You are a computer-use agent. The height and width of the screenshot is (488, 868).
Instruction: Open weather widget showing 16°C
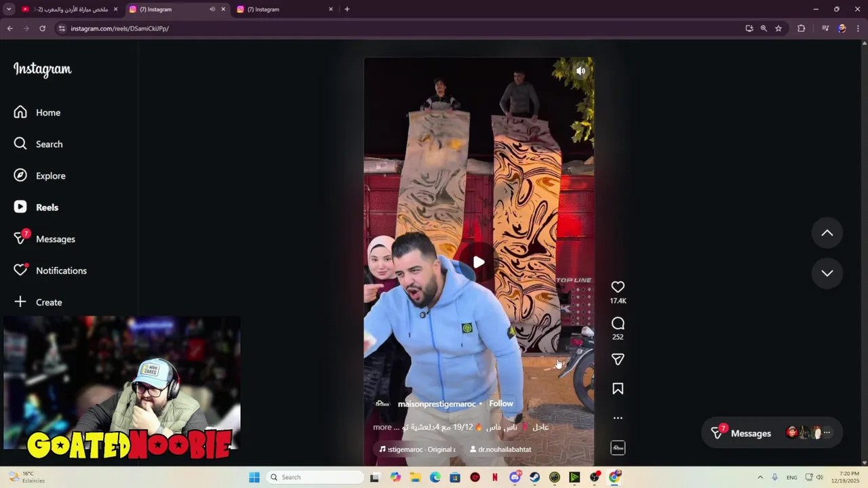(x=27, y=477)
